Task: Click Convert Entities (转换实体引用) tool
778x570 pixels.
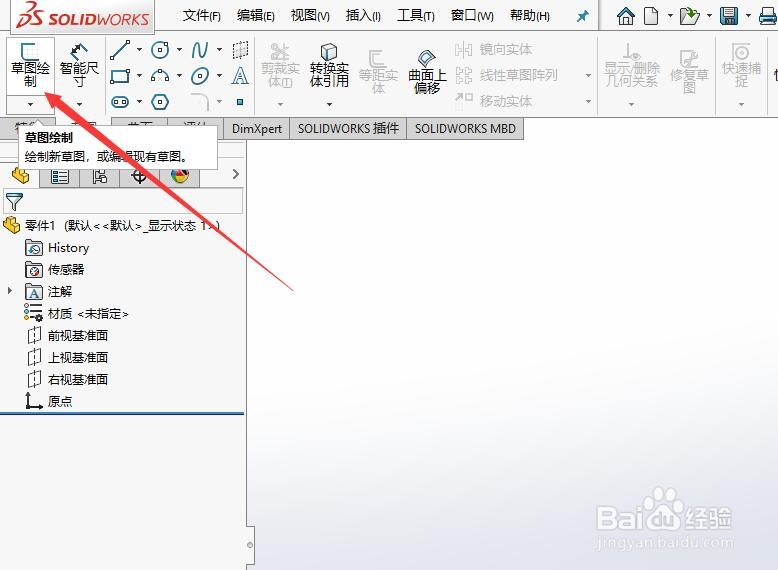Action: (x=329, y=65)
